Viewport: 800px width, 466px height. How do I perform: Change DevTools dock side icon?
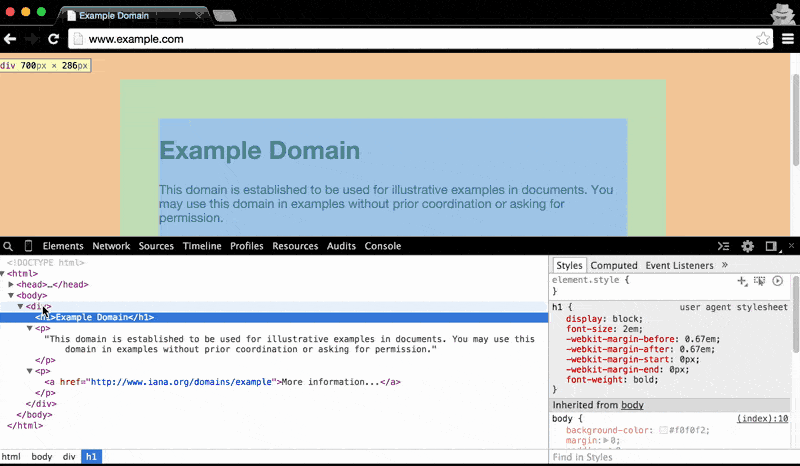point(772,246)
